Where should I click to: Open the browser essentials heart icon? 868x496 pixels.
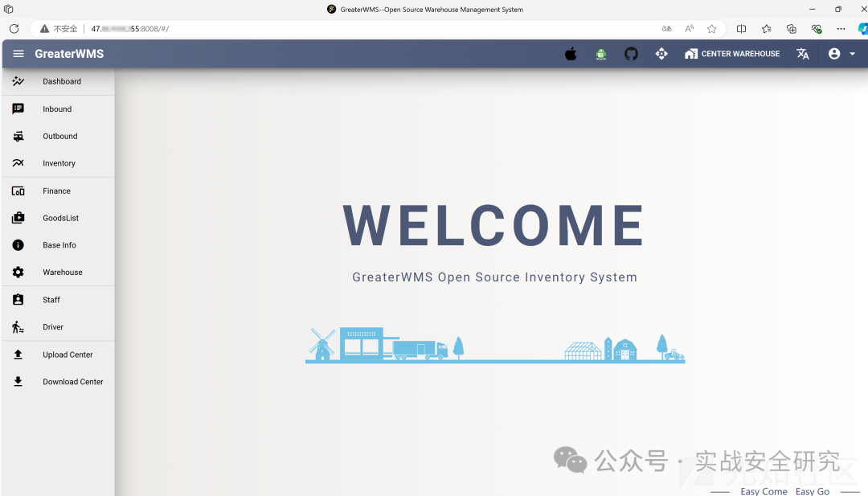pyautogui.click(x=817, y=29)
